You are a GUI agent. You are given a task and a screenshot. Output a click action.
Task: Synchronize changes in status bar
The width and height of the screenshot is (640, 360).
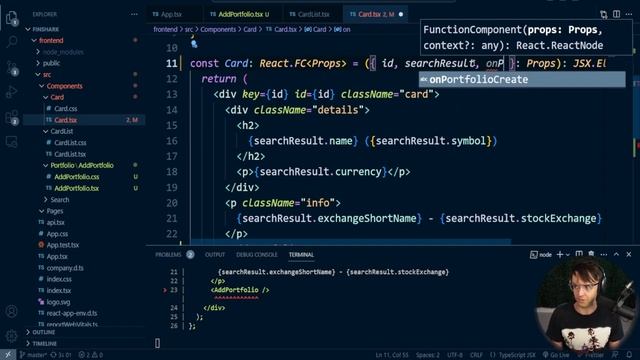point(61,355)
